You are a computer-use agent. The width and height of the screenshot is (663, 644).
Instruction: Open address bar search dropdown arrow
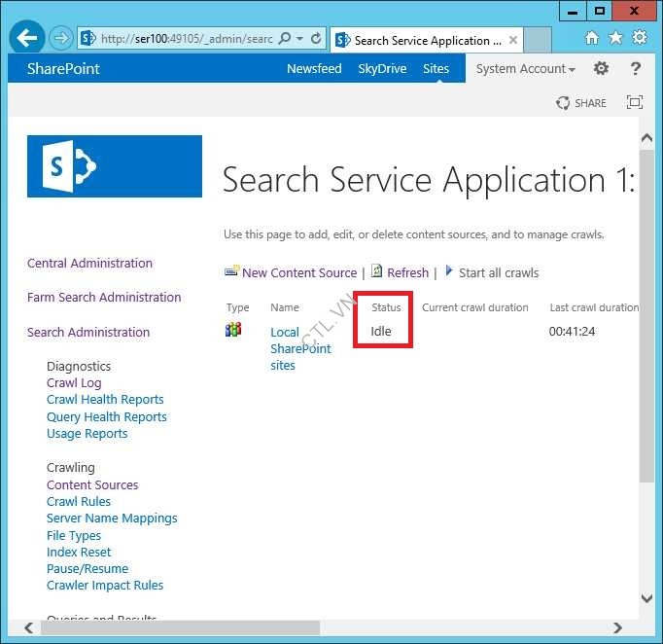click(299, 39)
